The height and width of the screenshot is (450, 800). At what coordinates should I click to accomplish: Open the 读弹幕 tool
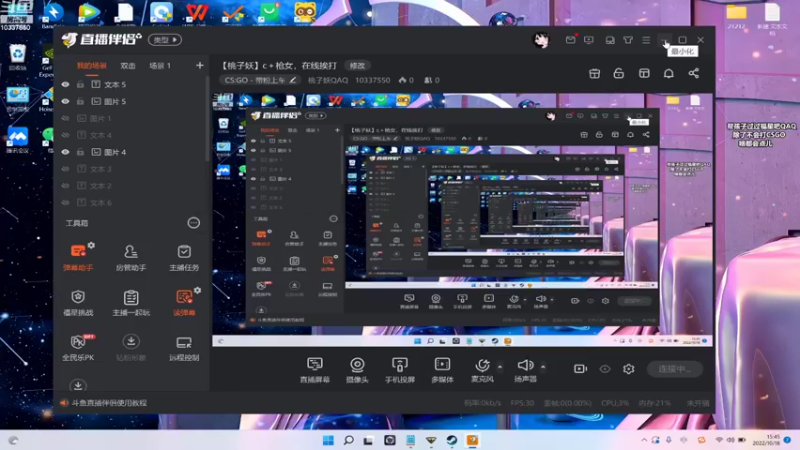point(184,302)
